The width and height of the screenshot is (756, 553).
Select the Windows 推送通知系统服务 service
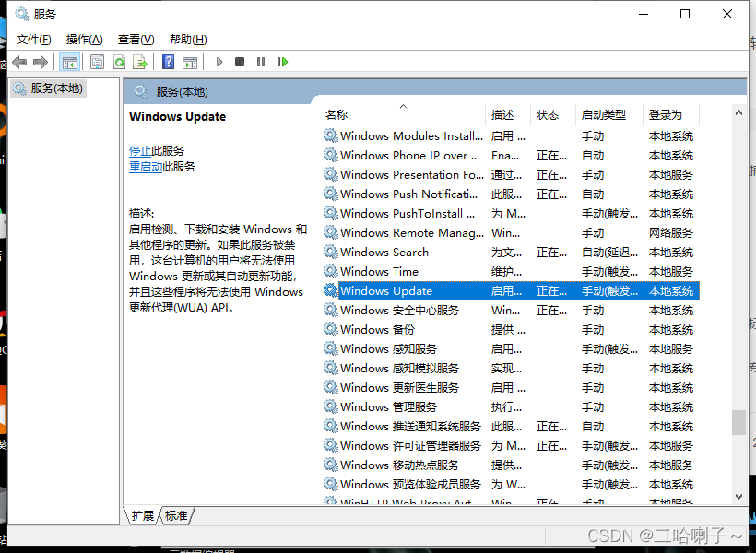[x=411, y=426]
